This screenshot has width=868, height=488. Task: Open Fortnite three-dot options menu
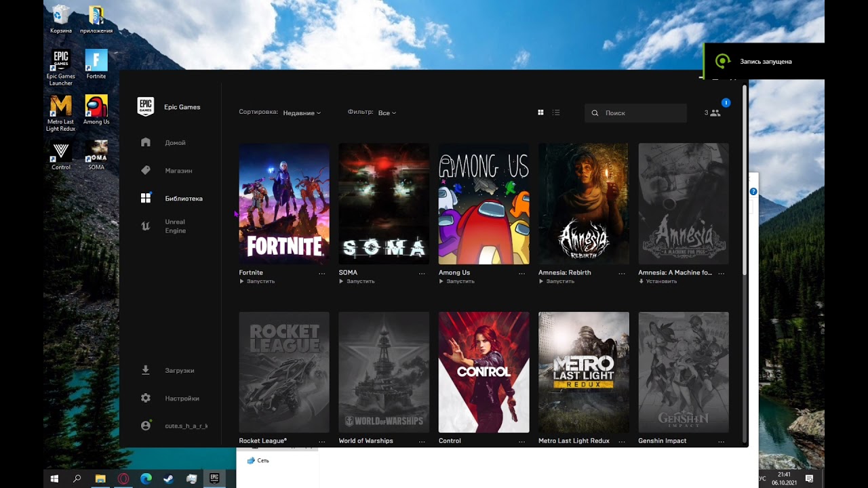(322, 273)
